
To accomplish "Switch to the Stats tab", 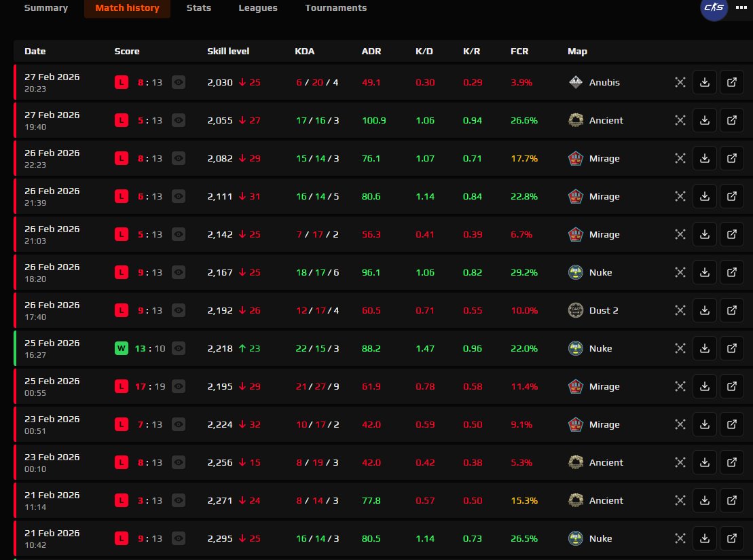I will [x=199, y=7].
